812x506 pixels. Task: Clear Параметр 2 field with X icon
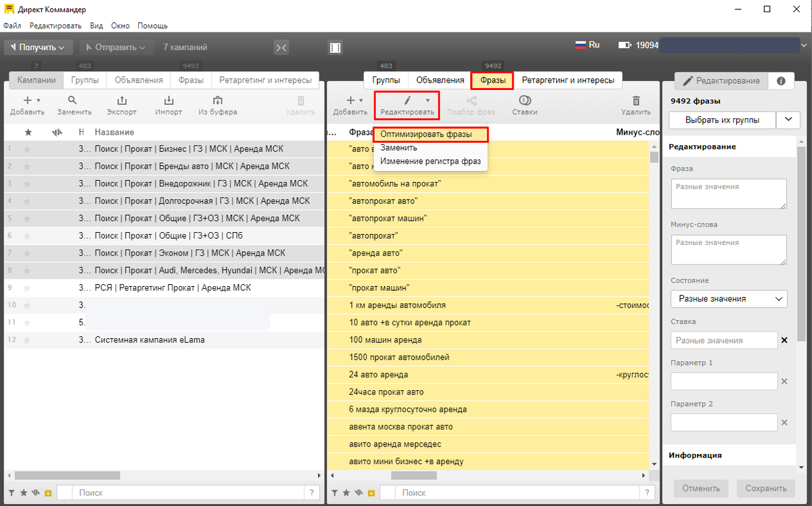784,423
